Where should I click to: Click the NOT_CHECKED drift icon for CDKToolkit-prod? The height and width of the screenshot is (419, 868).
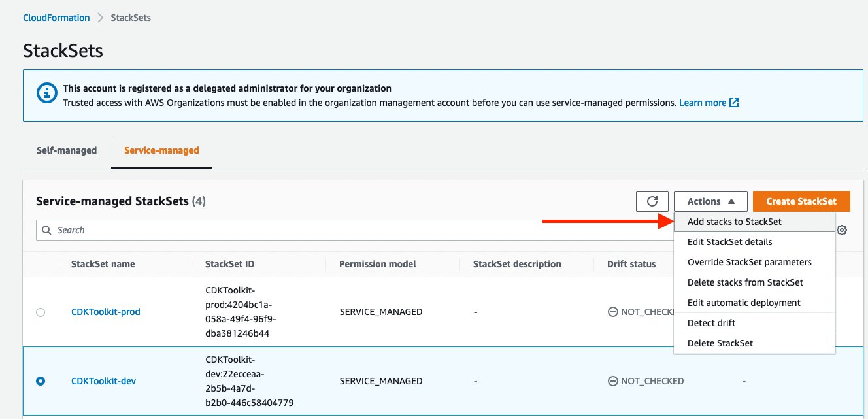(x=612, y=312)
